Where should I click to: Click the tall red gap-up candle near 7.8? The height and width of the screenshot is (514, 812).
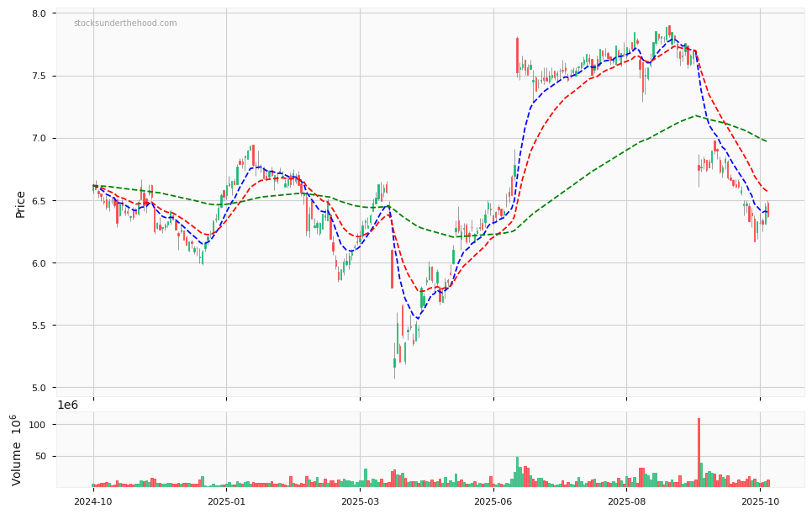517,56
